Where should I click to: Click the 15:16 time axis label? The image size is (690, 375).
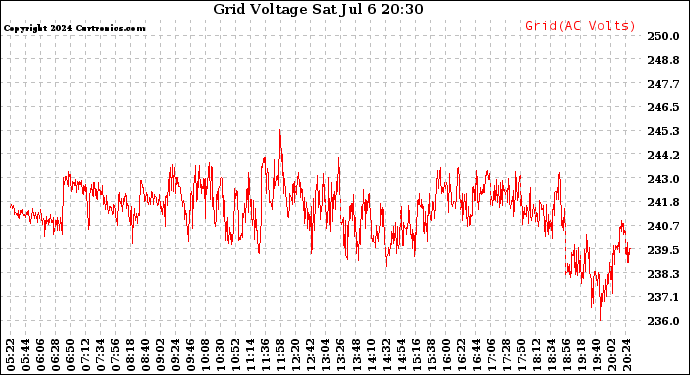(x=416, y=355)
